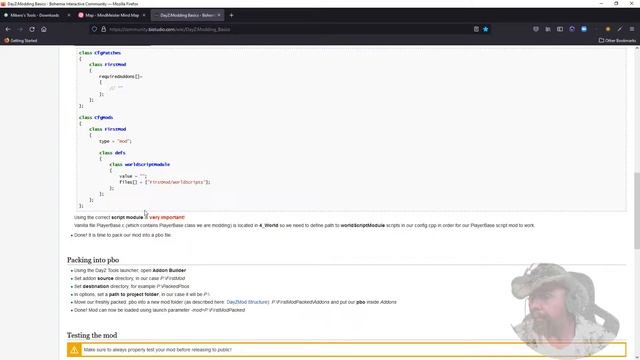Image resolution: width=640 pixels, height=360 pixels.
Task: Open the DayZ Mod Structure link
Action: (x=247, y=302)
